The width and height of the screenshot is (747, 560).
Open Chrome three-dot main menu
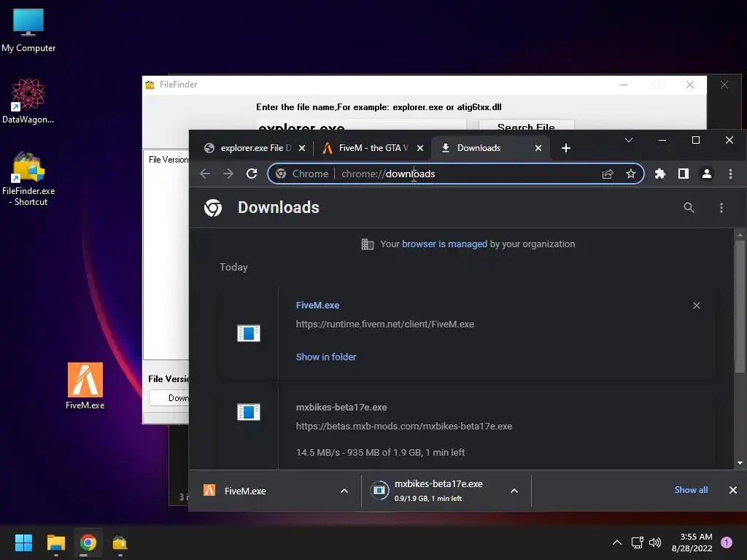[730, 174]
